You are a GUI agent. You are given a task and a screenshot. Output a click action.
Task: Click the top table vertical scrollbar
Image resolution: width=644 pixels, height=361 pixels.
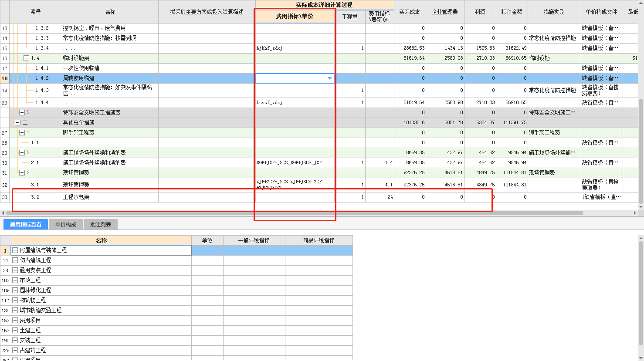[641, 150]
